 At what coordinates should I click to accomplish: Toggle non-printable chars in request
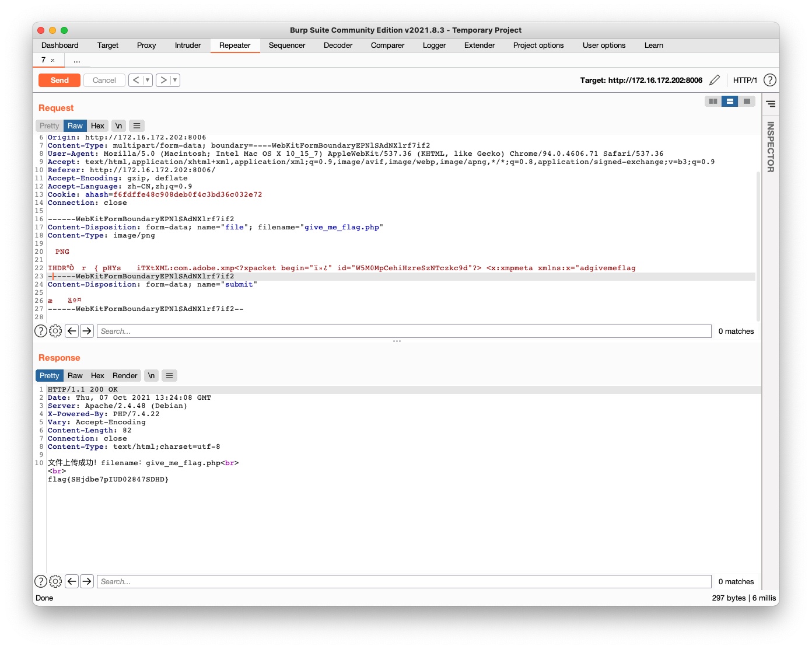(x=118, y=125)
